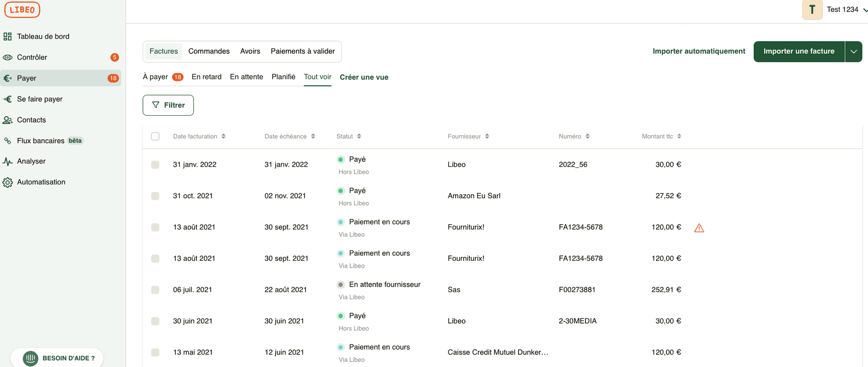Click amount 252,91 €
This screenshot has width=868, height=367.
tap(666, 290)
